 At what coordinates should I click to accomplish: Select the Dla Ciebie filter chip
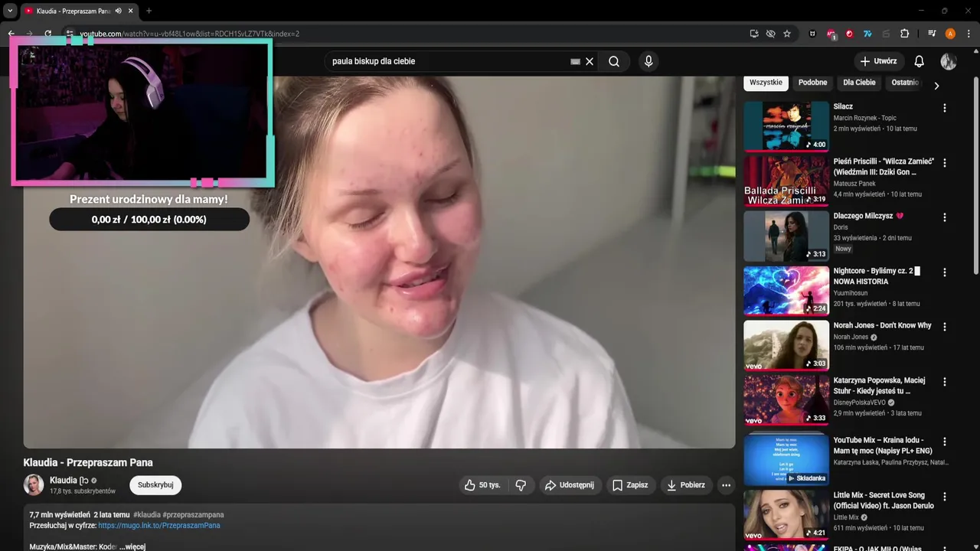[x=859, y=83]
